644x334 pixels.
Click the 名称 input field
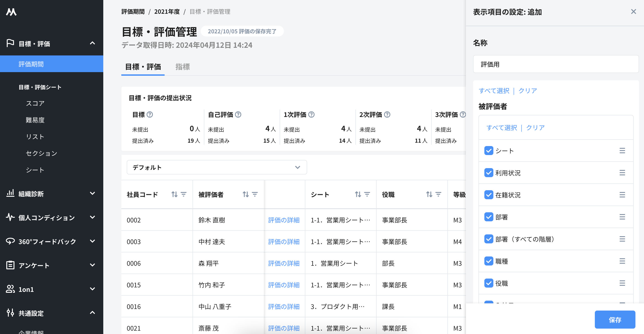pos(556,64)
